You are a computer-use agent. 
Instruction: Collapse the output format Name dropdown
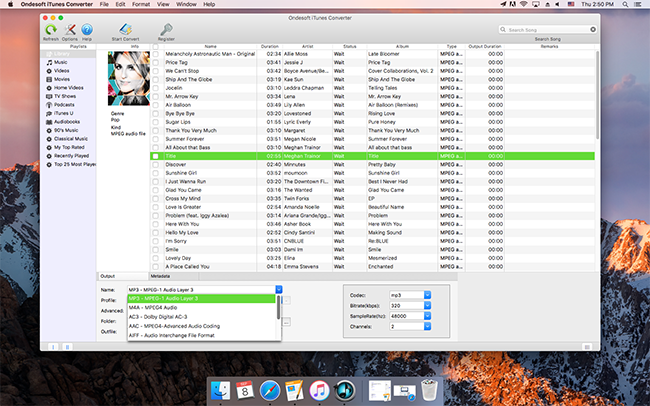pyautogui.click(x=279, y=289)
